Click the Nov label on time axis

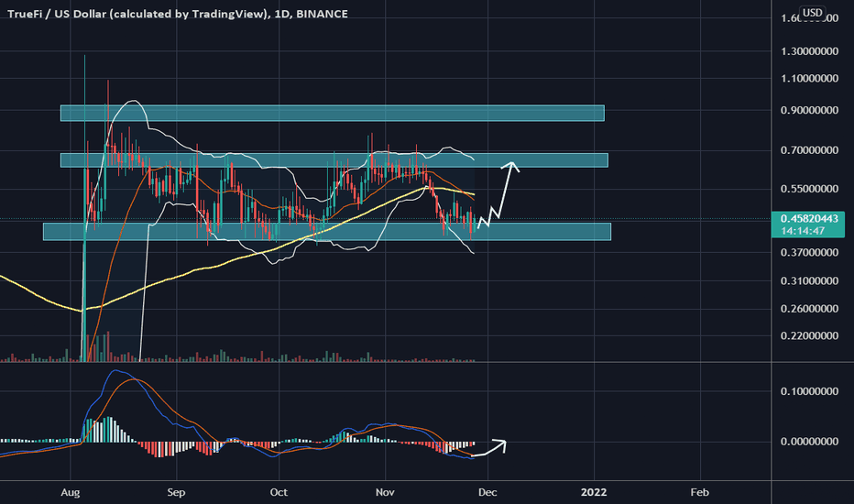point(385,493)
